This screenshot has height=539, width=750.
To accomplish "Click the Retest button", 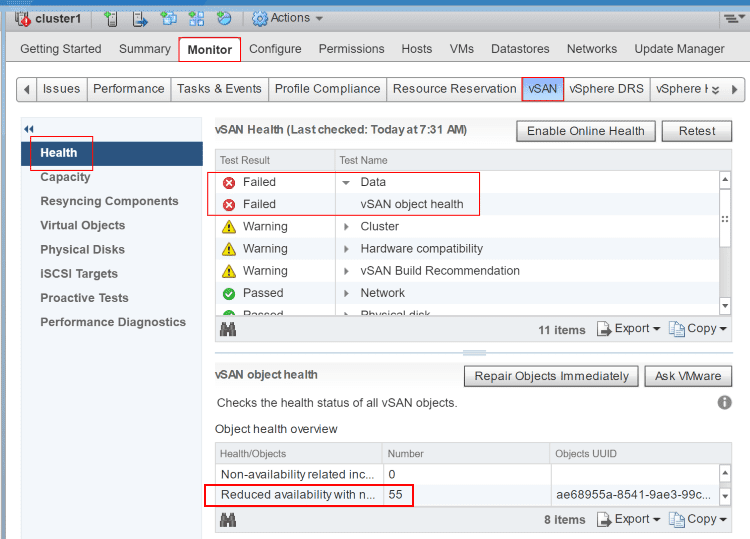I will 697,131.
